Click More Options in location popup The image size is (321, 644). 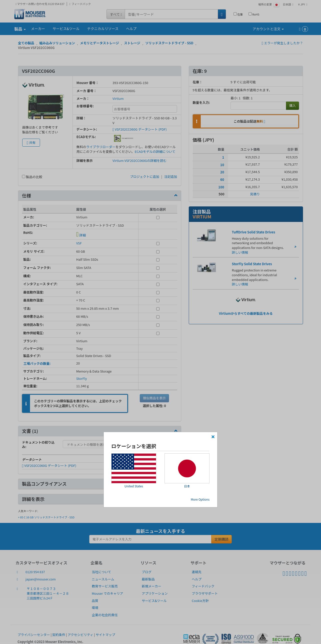(200, 499)
